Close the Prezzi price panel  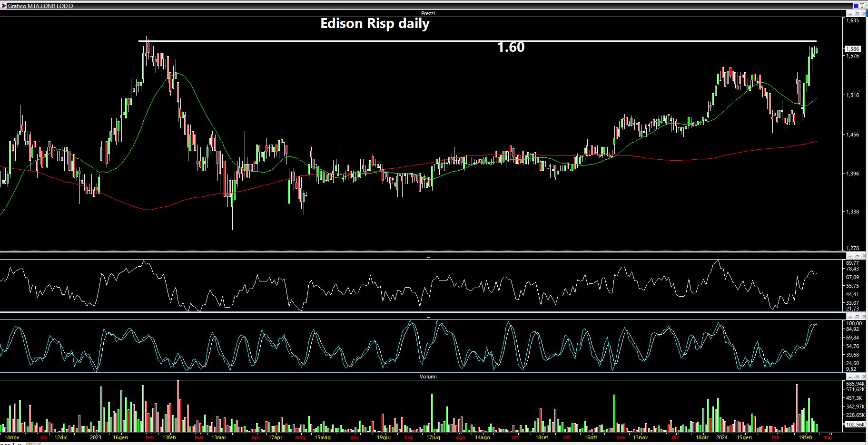[x=863, y=13]
